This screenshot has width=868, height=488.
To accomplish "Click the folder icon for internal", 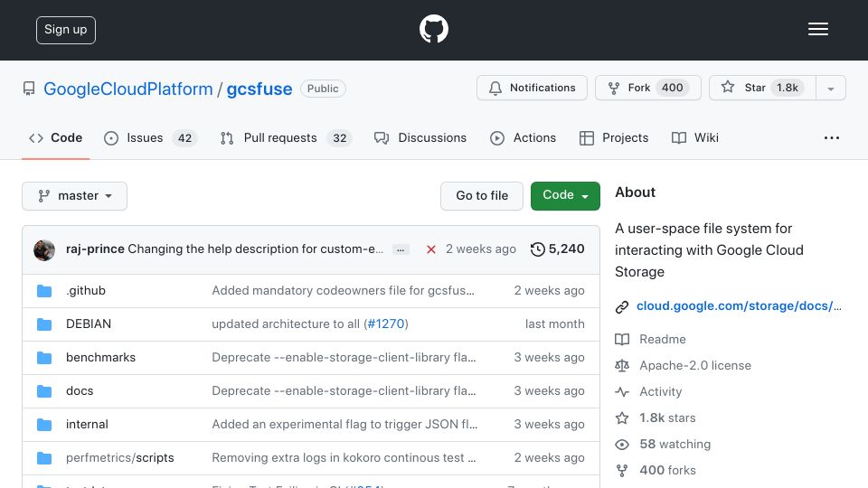I will pyautogui.click(x=44, y=425).
